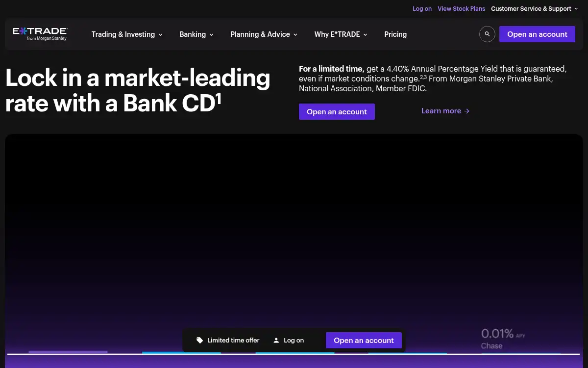Image resolution: width=588 pixels, height=368 pixels.
Task: Click the 0.01% APY Chase label
Action: pos(503,339)
